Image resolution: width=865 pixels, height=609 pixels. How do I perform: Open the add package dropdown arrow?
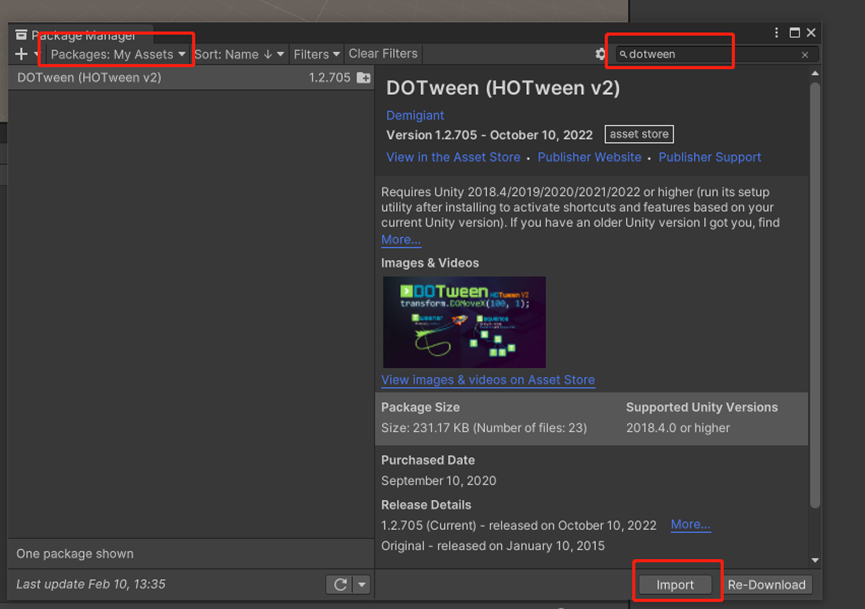pos(36,54)
